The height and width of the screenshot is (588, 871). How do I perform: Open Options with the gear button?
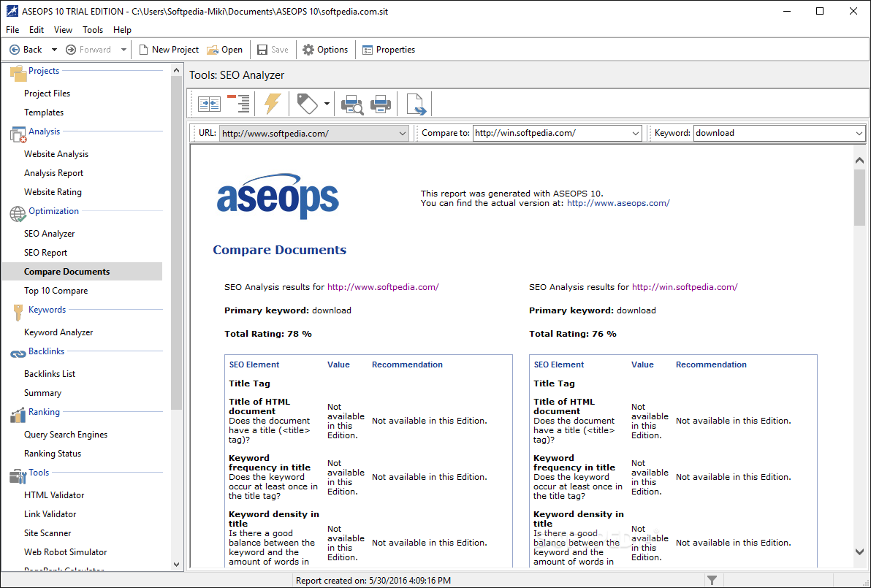coord(325,50)
